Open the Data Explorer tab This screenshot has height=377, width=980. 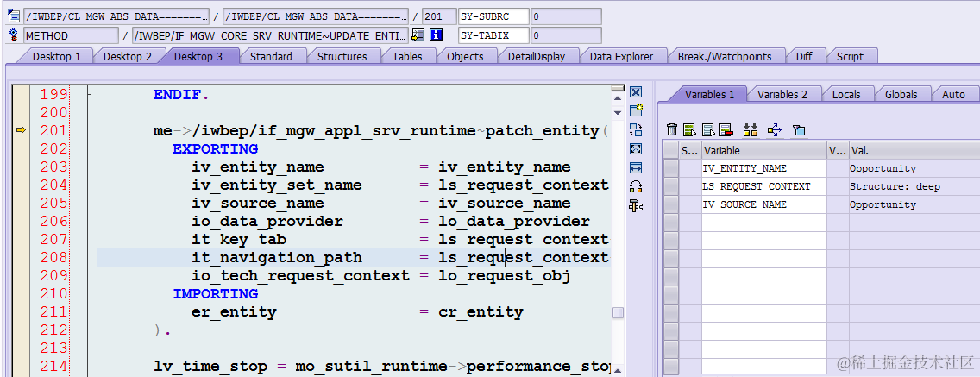pos(621,56)
